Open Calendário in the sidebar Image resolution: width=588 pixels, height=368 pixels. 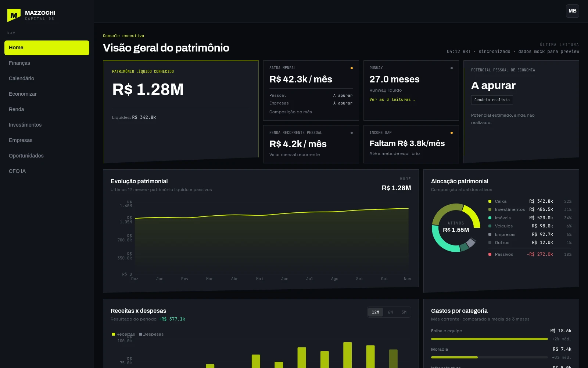coord(47,79)
